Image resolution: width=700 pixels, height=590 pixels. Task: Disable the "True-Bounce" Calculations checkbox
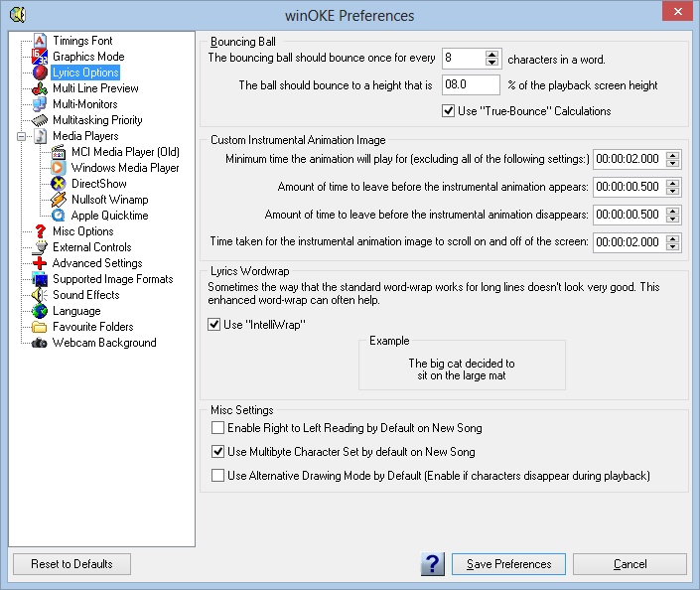pyautogui.click(x=449, y=111)
